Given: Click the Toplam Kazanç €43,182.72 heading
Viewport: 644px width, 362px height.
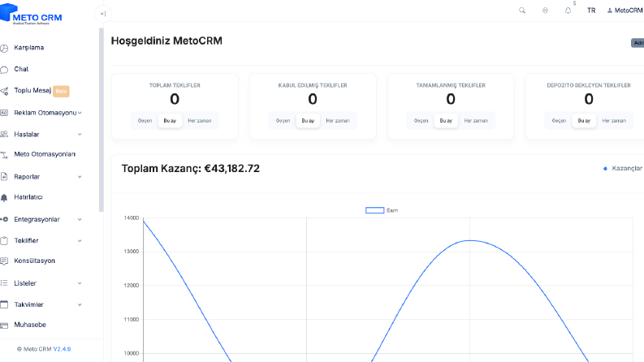Looking at the screenshot, I should 191,169.
